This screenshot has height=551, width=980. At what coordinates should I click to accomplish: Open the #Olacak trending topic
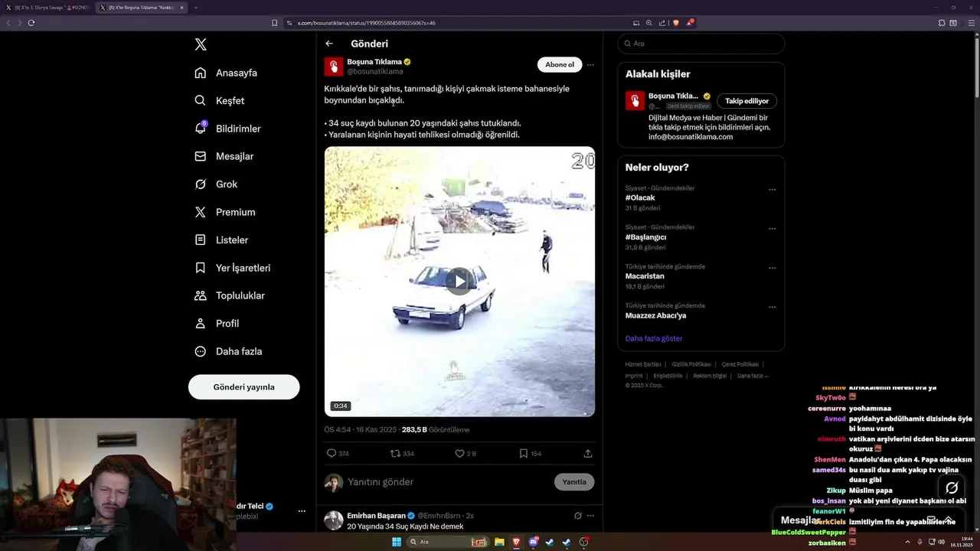[x=640, y=197]
